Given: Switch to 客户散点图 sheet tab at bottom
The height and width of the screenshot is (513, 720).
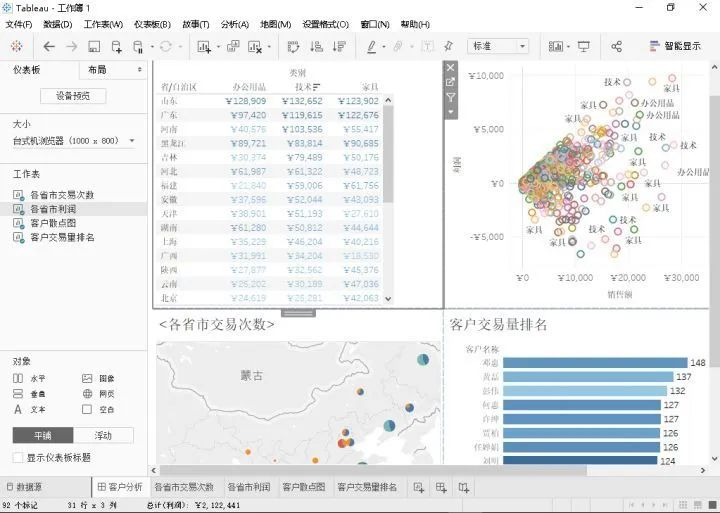Looking at the screenshot, I should coord(304,487).
